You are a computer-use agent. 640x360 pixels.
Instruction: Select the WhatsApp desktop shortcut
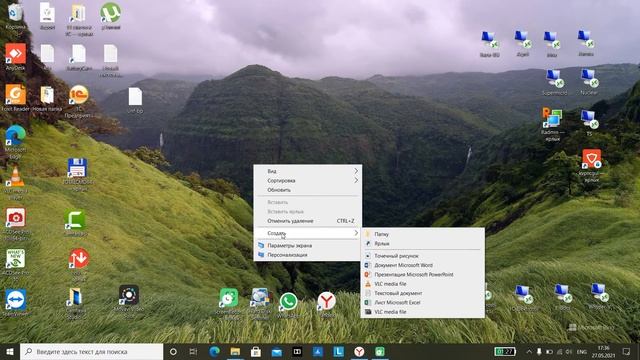pyautogui.click(x=288, y=301)
